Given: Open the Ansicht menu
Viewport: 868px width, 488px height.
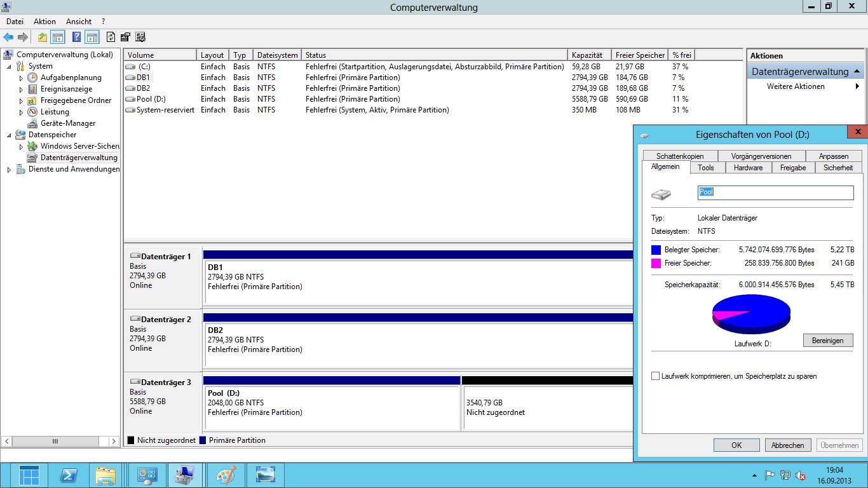Looking at the screenshot, I should 79,22.
